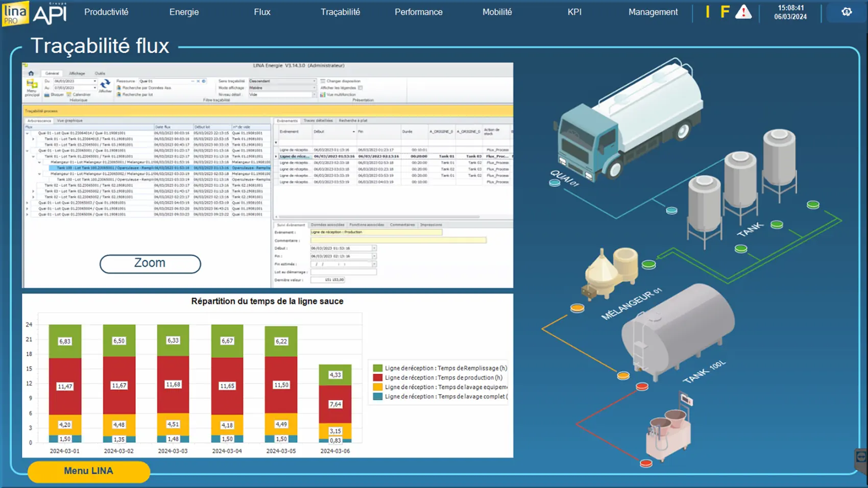Click the Mélangeur 01 mixer equipment
Screen dimensions: 868x488
tap(610, 273)
